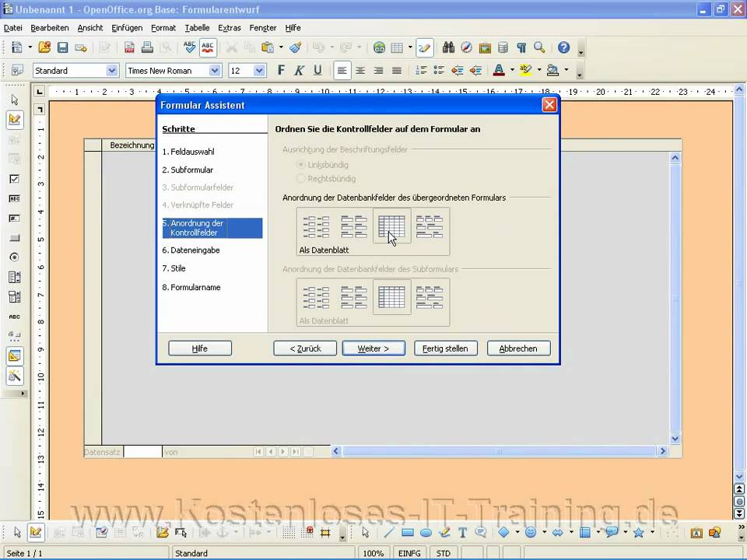
Task: Open Symbol Shapes smiley icon
Action: click(x=530, y=532)
